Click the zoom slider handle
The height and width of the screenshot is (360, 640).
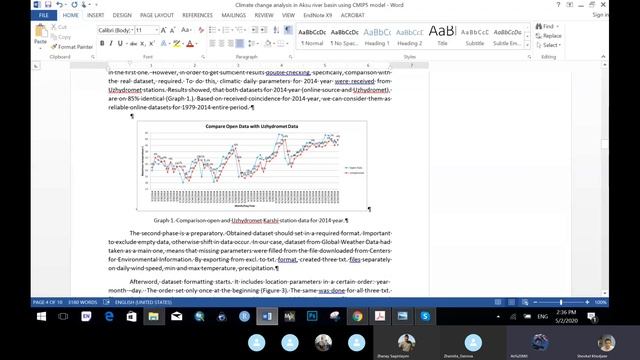[561, 302]
